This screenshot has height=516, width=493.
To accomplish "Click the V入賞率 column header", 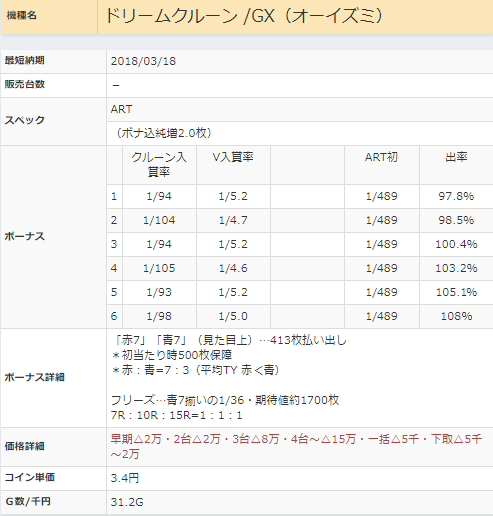I will [233, 157].
